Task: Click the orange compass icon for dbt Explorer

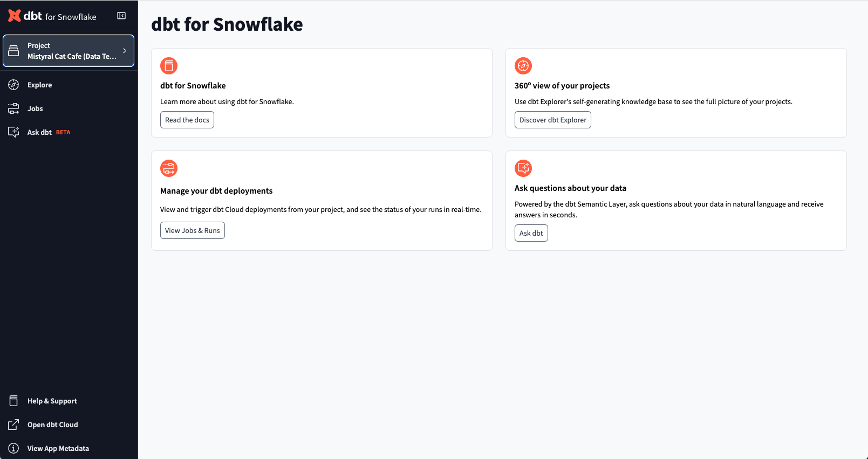Action: [523, 65]
